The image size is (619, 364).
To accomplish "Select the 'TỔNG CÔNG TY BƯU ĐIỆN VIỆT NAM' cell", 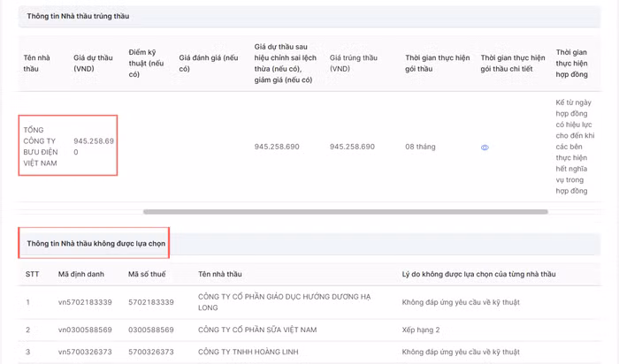I will point(41,147).
